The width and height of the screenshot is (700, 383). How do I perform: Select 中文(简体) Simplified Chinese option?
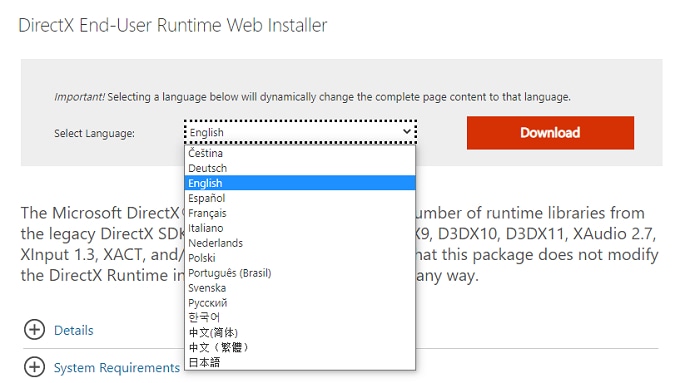[300, 333]
